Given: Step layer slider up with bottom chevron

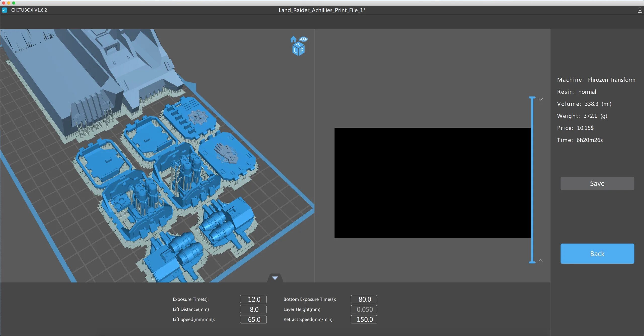Looking at the screenshot, I should pyautogui.click(x=541, y=260).
